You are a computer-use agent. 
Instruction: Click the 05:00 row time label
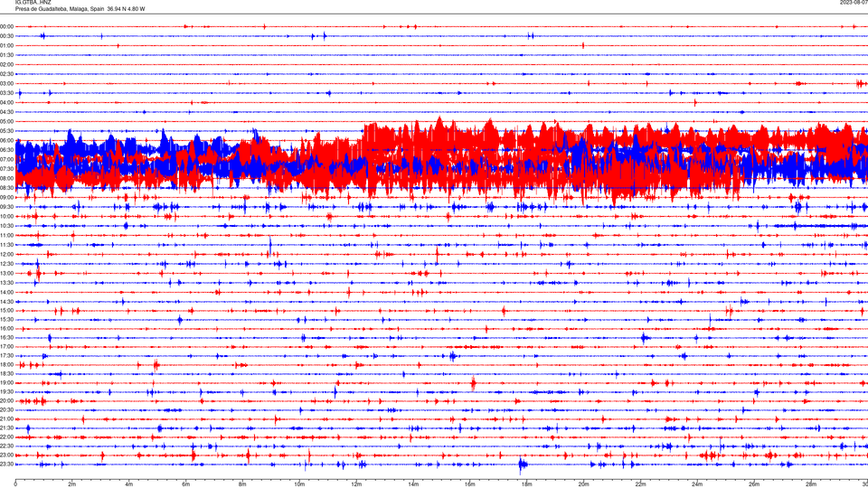(x=6, y=122)
